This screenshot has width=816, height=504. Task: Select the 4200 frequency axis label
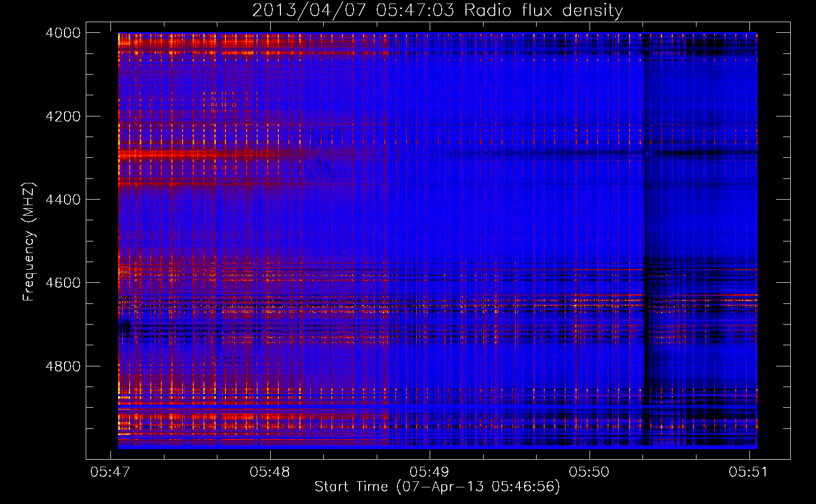click(63, 116)
